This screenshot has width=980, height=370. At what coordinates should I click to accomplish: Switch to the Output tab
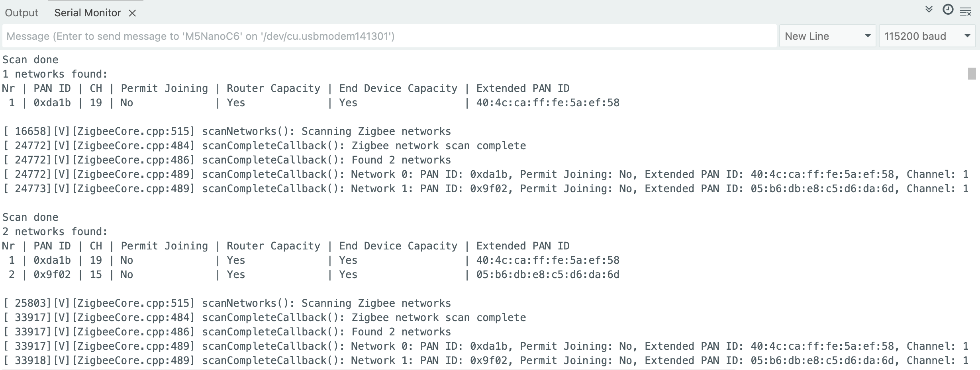click(22, 13)
